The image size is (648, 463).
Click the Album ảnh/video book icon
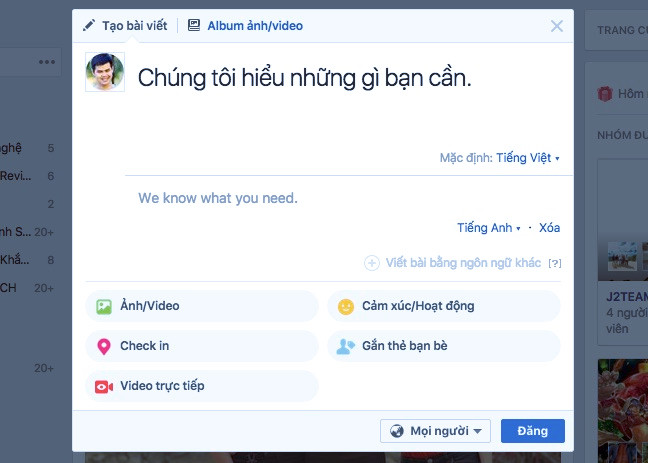point(194,26)
